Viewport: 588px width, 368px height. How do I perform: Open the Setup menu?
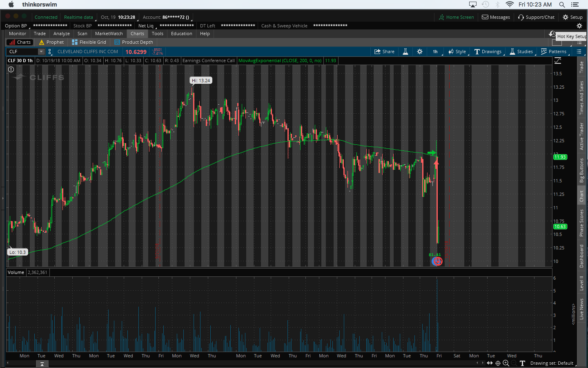point(573,17)
